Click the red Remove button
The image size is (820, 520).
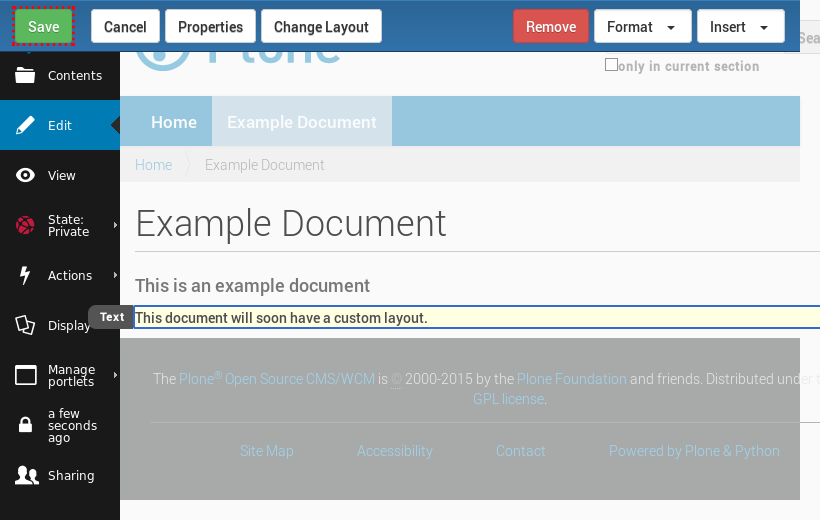pyautogui.click(x=551, y=27)
